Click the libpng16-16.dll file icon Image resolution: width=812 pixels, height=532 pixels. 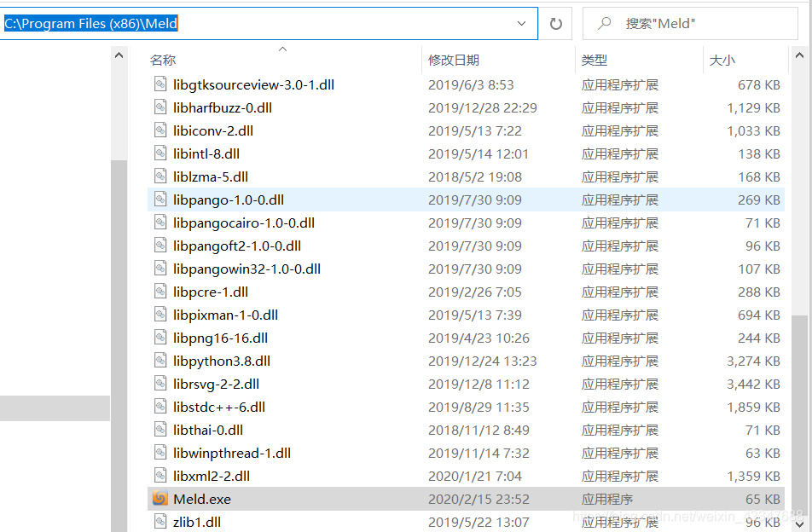tap(160, 338)
